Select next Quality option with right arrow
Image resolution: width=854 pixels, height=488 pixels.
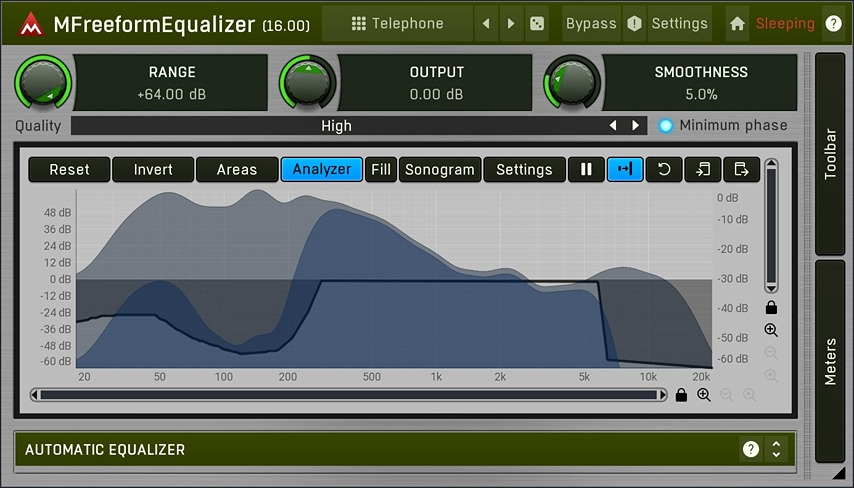635,126
